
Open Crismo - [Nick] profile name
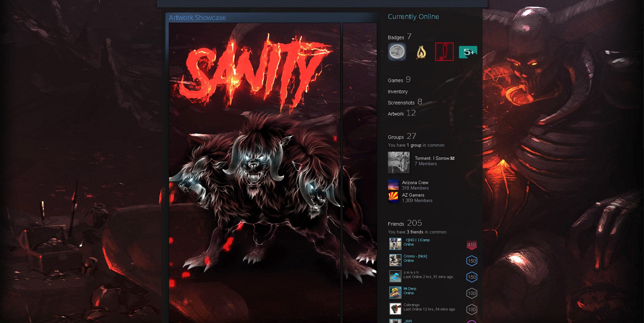(x=415, y=256)
